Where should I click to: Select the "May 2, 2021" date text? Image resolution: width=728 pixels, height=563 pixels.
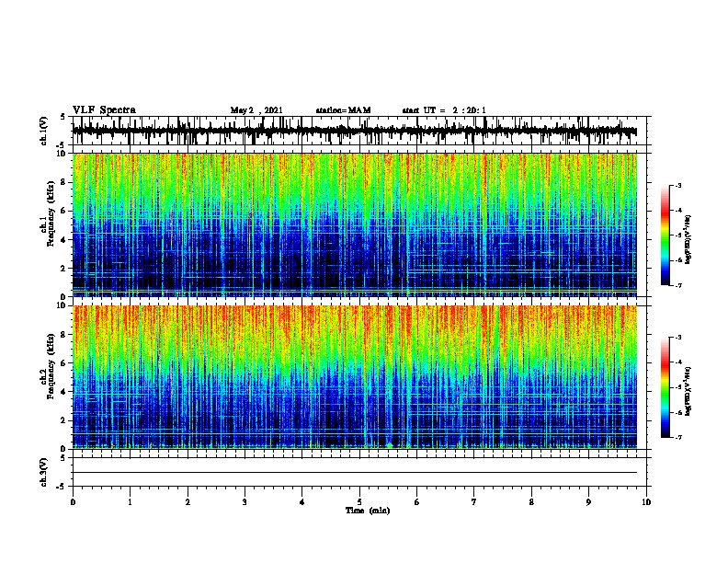click(256, 110)
